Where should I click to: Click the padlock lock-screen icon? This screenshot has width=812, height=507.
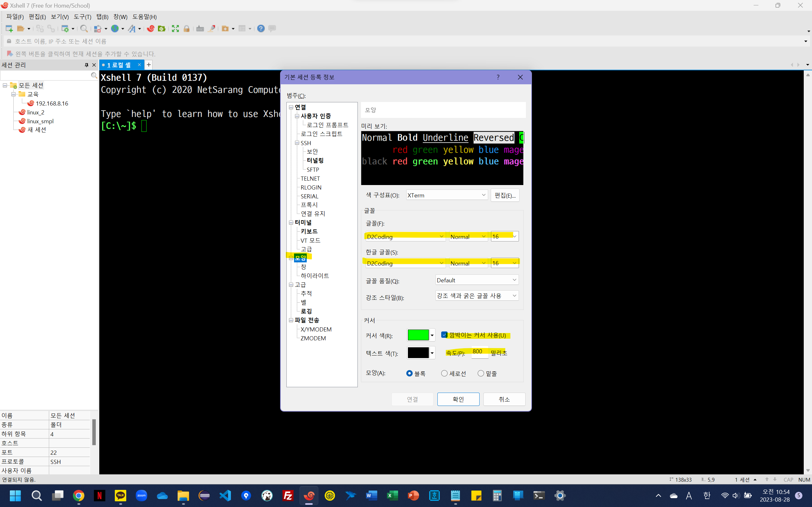[x=187, y=29]
